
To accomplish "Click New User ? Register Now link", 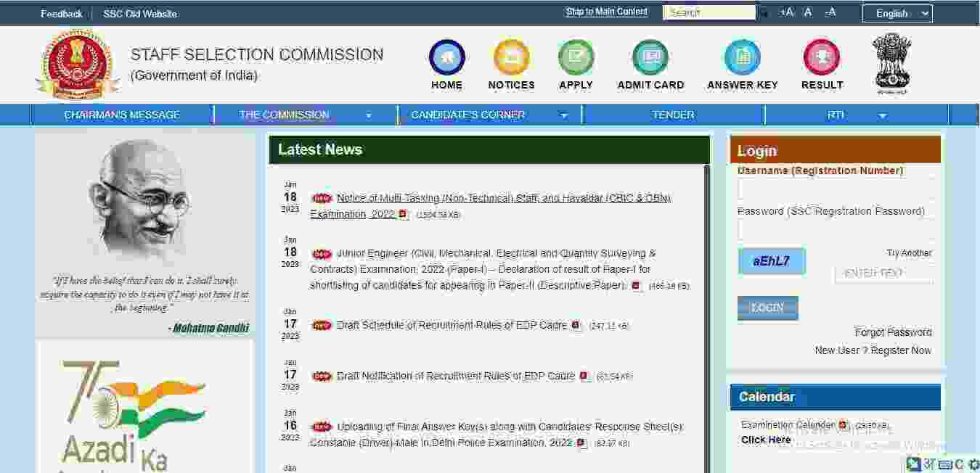I will tap(873, 350).
